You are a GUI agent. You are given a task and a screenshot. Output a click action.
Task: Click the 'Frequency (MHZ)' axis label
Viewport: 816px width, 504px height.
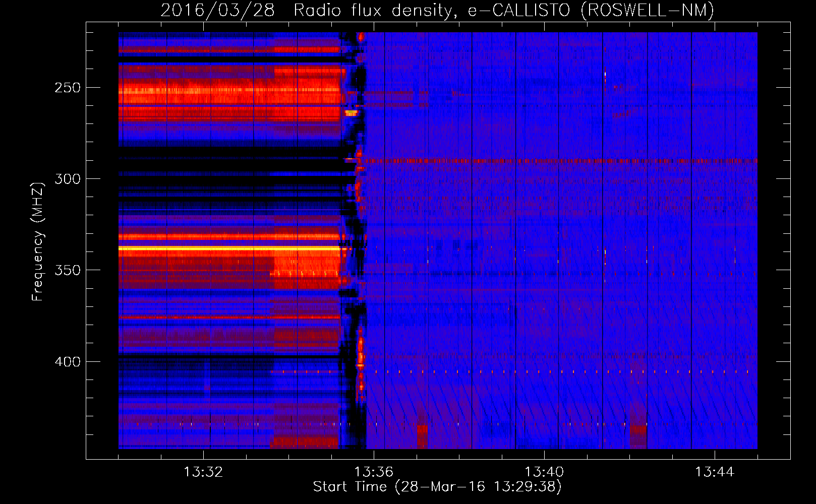coord(38,242)
